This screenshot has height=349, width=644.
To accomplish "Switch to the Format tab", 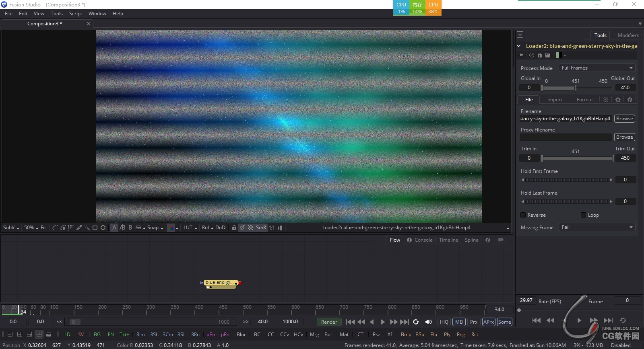I will pos(584,100).
